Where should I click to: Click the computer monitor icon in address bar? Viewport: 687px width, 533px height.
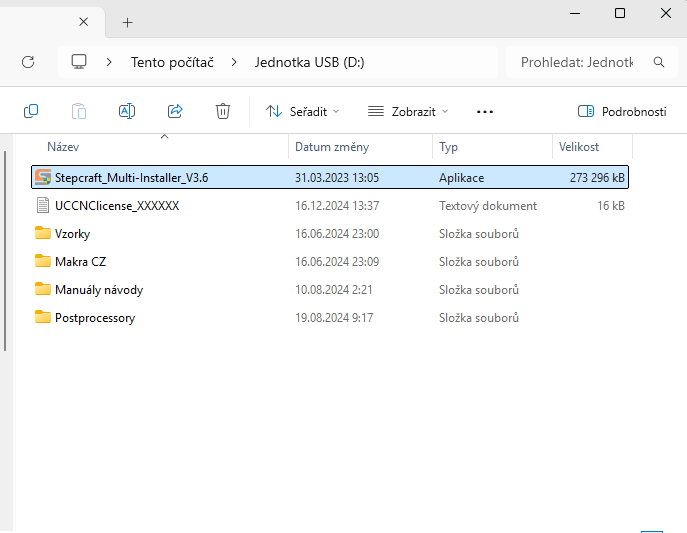(79, 62)
